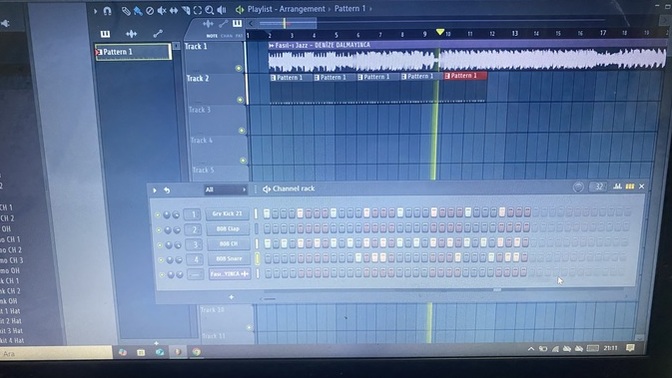Image resolution: width=672 pixels, height=378 pixels.
Task: Toggle the magnet snap icon in playlist toolbar
Action: [107, 10]
